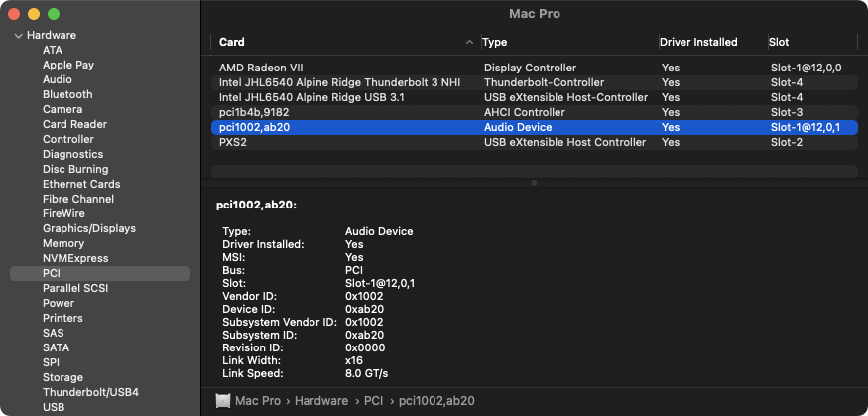
Task: Select Graphics/Displays in the sidebar
Action: point(89,228)
